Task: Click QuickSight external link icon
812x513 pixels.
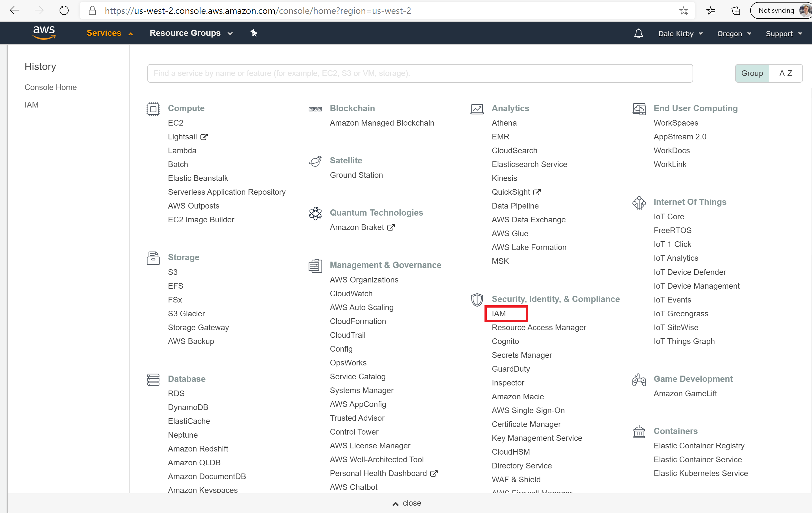Action: [x=537, y=192]
